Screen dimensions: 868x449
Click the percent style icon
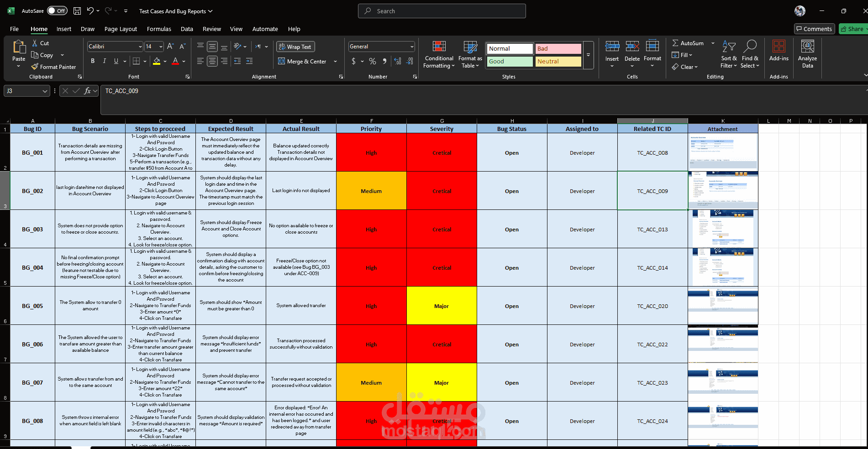click(373, 61)
